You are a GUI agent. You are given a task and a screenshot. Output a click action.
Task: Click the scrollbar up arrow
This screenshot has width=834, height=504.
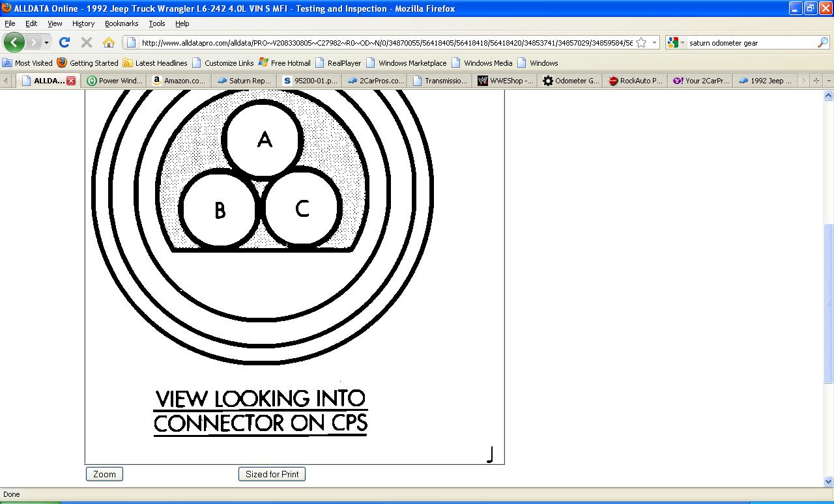pos(828,96)
